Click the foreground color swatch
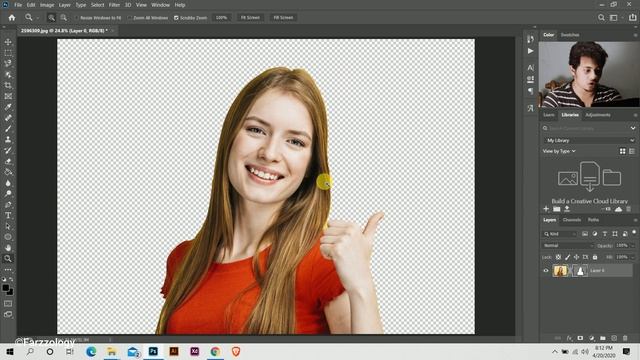Image resolution: width=640 pixels, height=360 pixels. (x=6, y=288)
